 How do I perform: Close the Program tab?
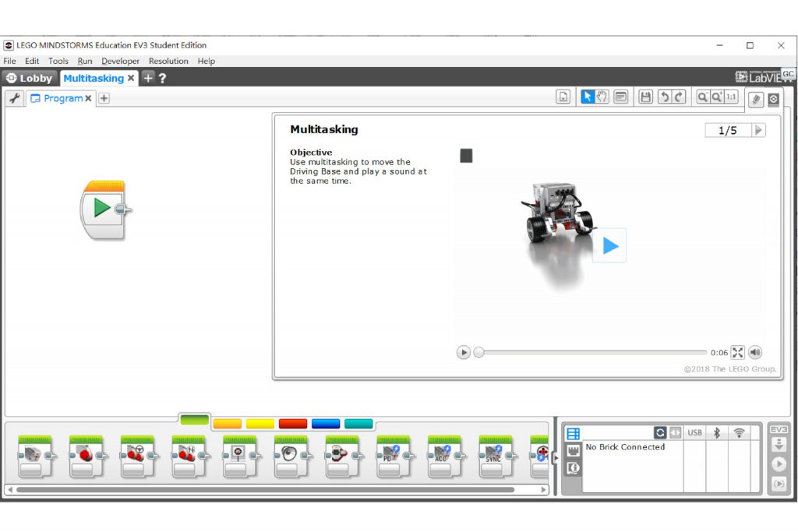[89, 98]
